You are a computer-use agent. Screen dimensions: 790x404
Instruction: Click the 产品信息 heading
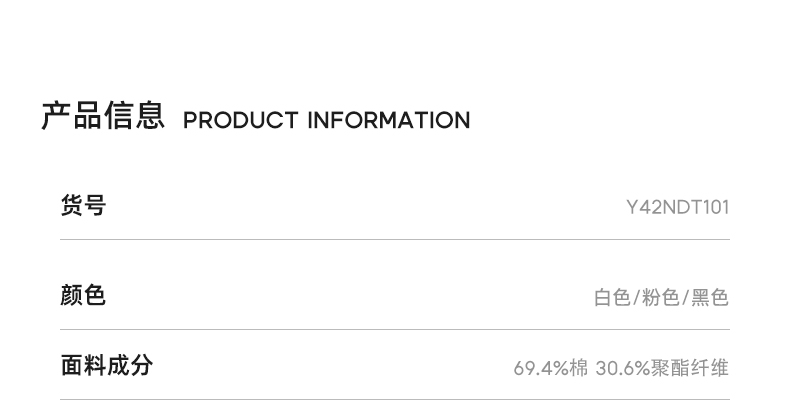pos(102,116)
